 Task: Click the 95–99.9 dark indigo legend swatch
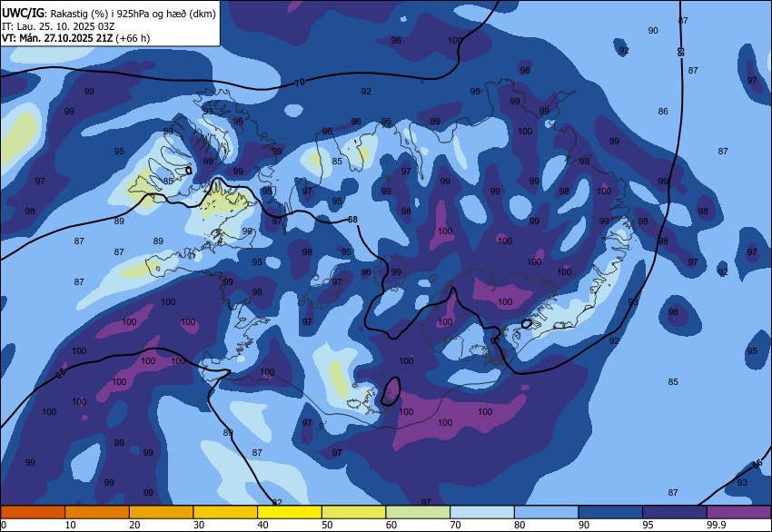(x=675, y=512)
